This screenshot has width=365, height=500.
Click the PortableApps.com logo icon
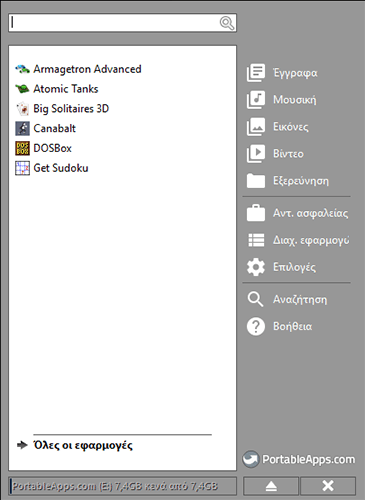pos(251,459)
